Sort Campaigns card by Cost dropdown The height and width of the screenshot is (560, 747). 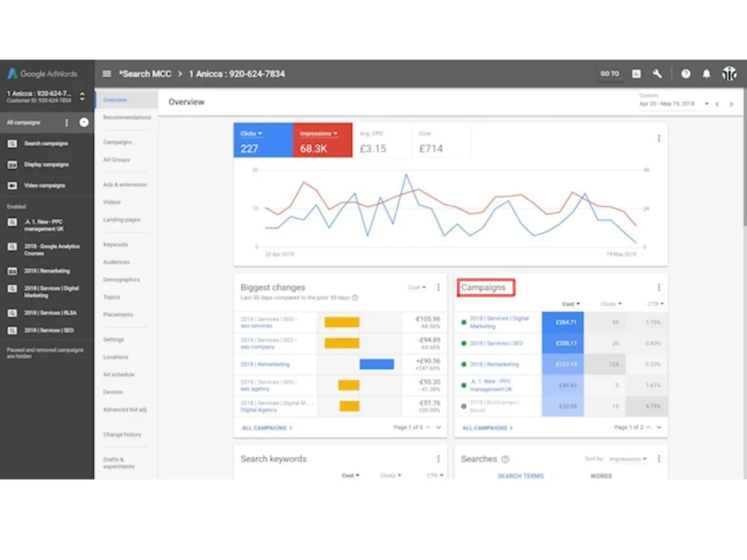pos(571,304)
